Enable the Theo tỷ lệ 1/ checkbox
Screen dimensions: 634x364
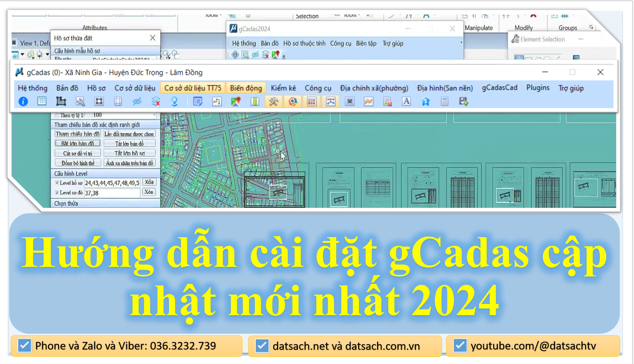[x=57, y=115]
